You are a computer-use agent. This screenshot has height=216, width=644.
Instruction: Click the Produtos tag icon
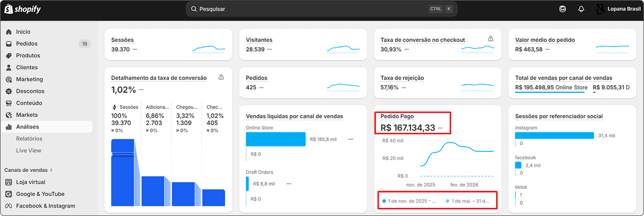pyautogui.click(x=9, y=56)
